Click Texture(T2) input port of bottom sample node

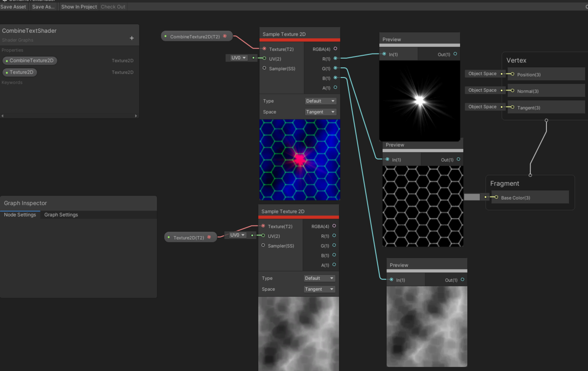[264, 226]
